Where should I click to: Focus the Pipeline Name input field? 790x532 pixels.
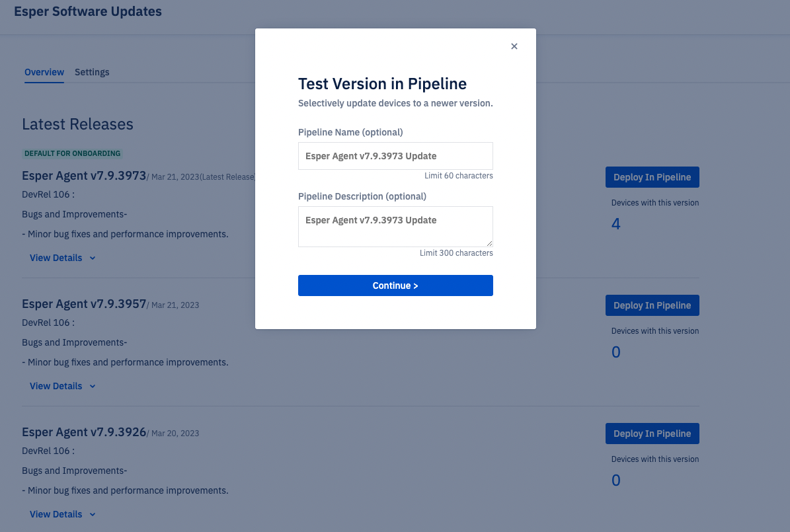[395, 156]
